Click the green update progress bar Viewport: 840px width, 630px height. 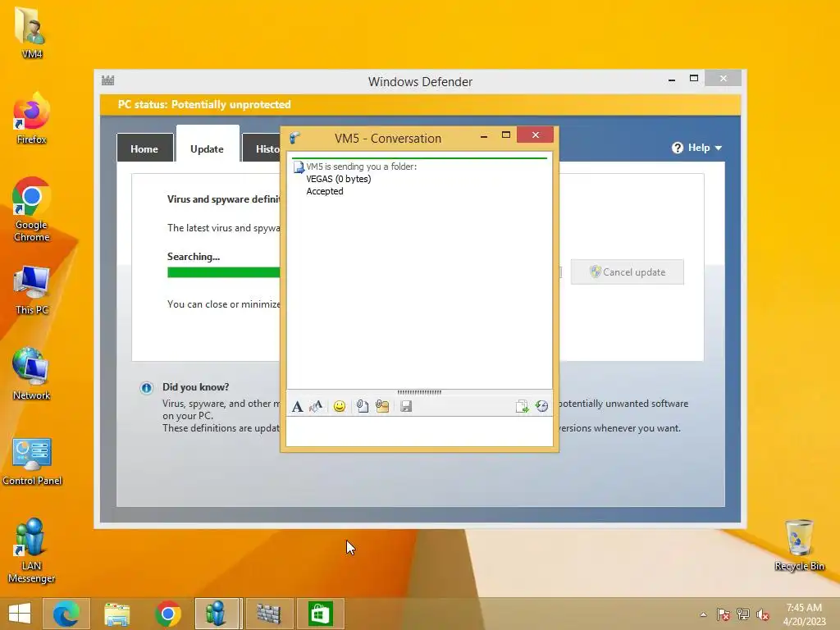click(223, 272)
